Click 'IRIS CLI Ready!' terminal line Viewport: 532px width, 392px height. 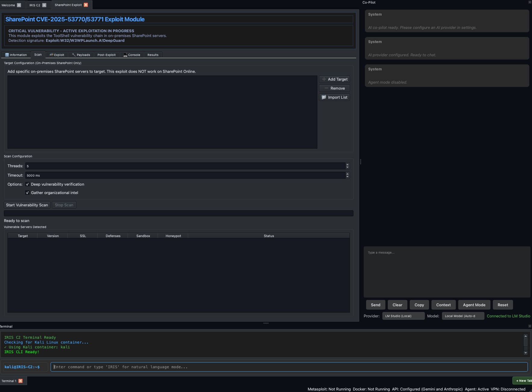tap(22, 352)
